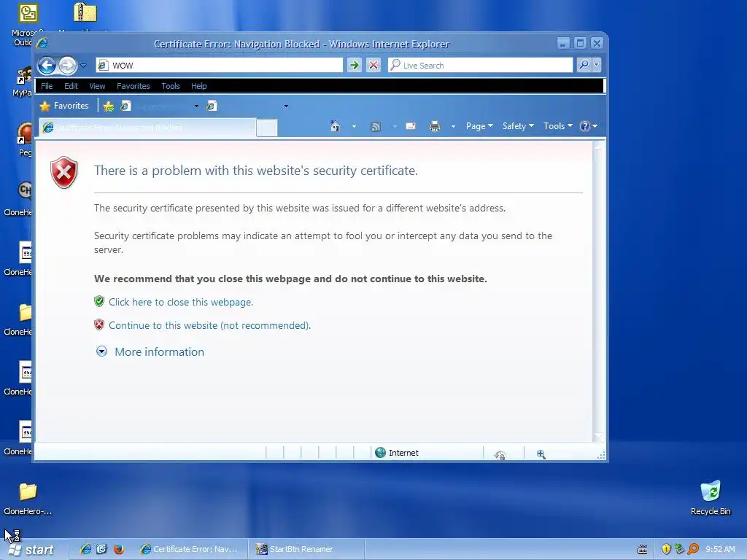Open the Help menu
The width and height of the screenshot is (747, 560).
(x=198, y=86)
